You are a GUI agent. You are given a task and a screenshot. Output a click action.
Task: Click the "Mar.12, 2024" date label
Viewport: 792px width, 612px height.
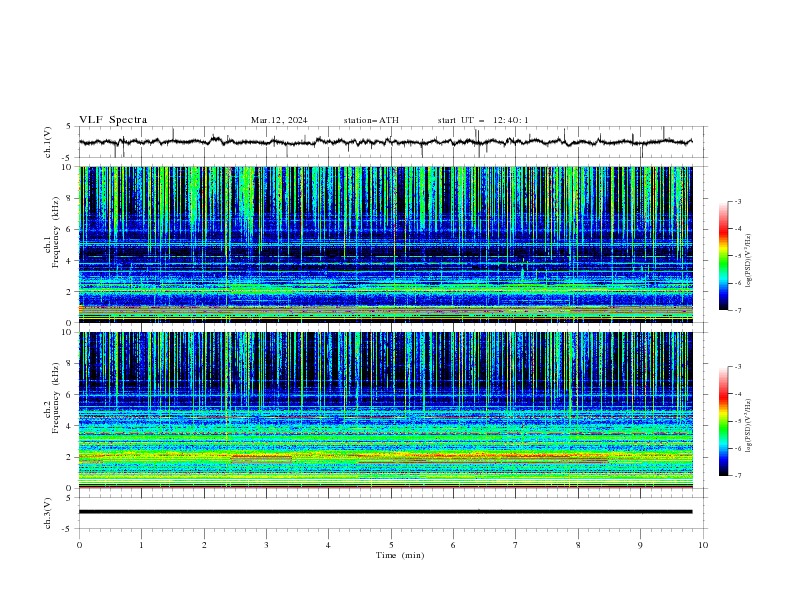[279, 120]
